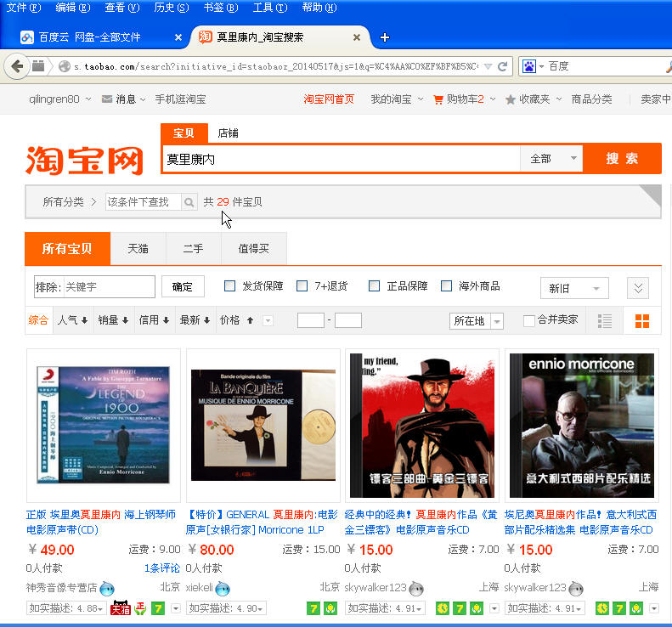The image size is (672, 627).
Task: Click the 天猫 Tmall badge under first product
Action: coord(121,607)
